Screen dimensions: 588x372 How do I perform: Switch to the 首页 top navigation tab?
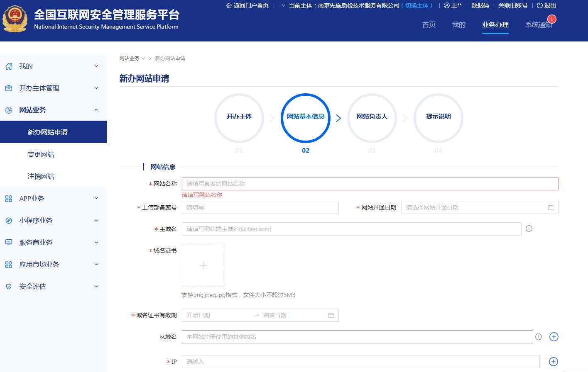point(429,25)
